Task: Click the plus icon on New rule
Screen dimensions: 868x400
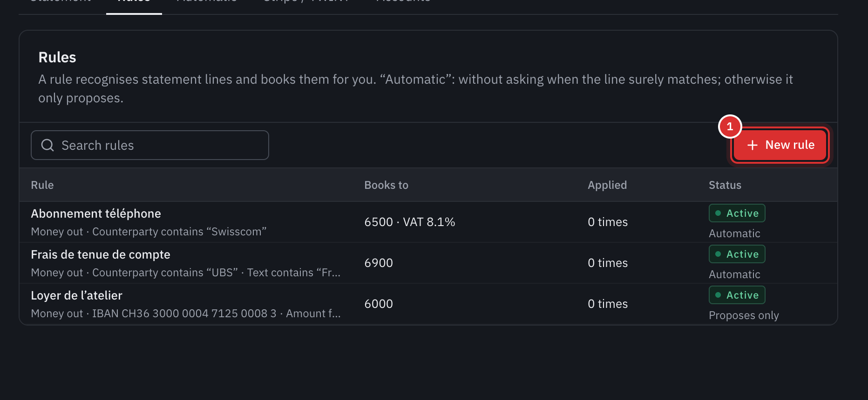Action: pyautogui.click(x=753, y=145)
